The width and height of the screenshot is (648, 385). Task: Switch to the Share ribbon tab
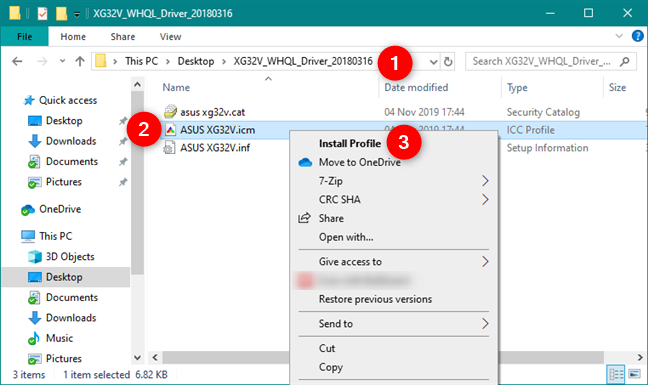(x=123, y=37)
